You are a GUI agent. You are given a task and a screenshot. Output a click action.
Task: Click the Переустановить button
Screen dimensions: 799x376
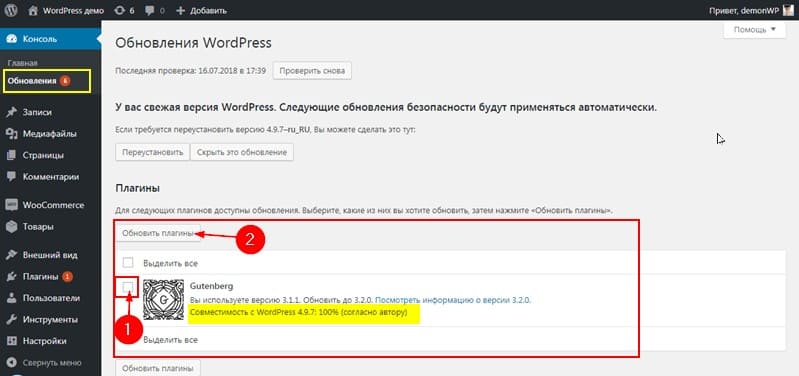click(x=152, y=152)
